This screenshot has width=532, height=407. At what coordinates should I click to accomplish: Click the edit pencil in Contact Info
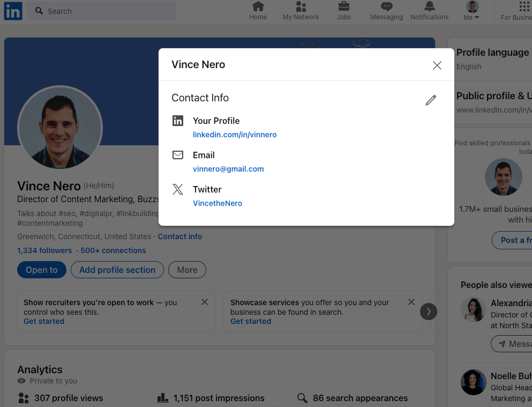point(430,100)
